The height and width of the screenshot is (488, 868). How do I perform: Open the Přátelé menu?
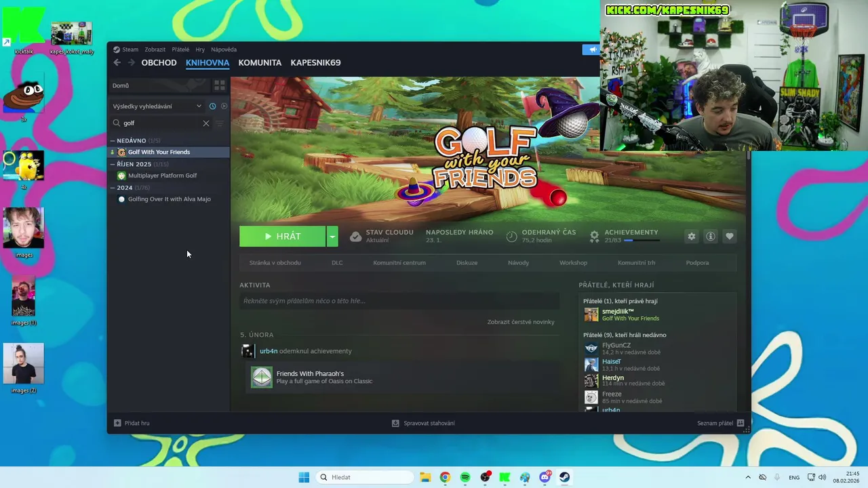pos(180,49)
